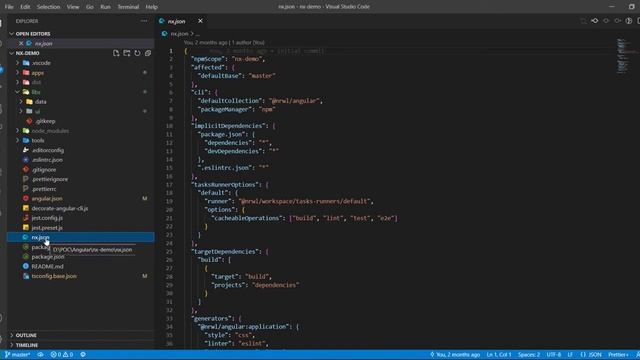Close the nx.json editor tab
The height and width of the screenshot is (360, 640).
pyautogui.click(x=200, y=21)
